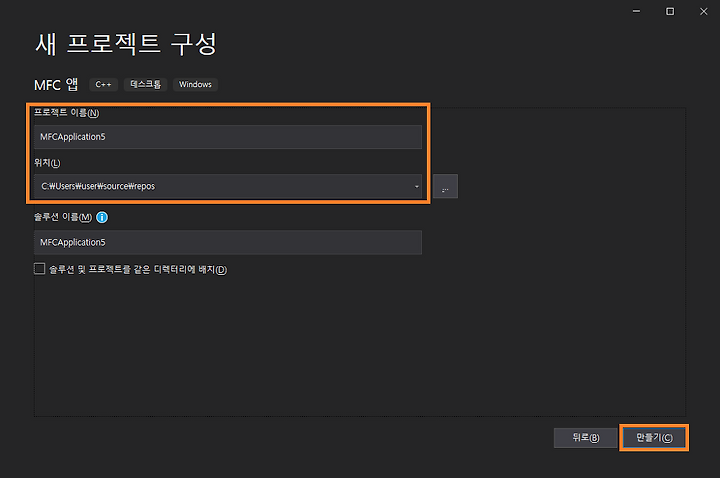Viewport: 720px width, 478px height.
Task: Minimize the dialog window
Action: pyautogui.click(x=636, y=11)
